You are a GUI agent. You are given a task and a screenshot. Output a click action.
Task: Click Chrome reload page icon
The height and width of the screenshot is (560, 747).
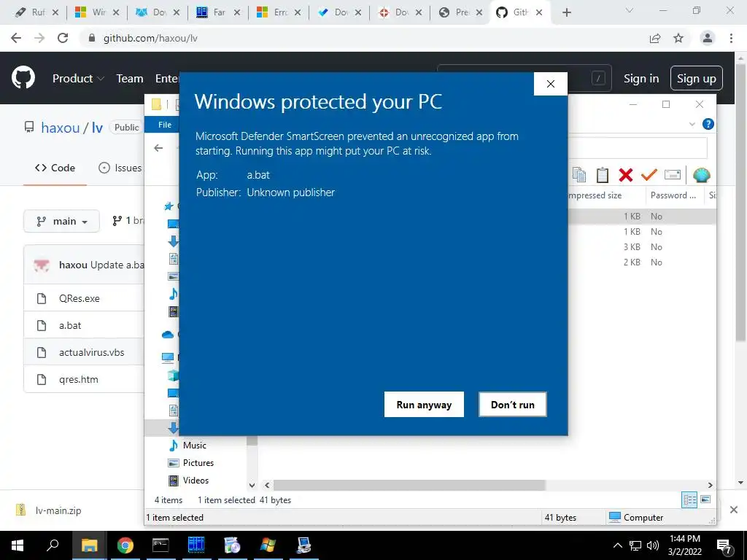[63, 38]
